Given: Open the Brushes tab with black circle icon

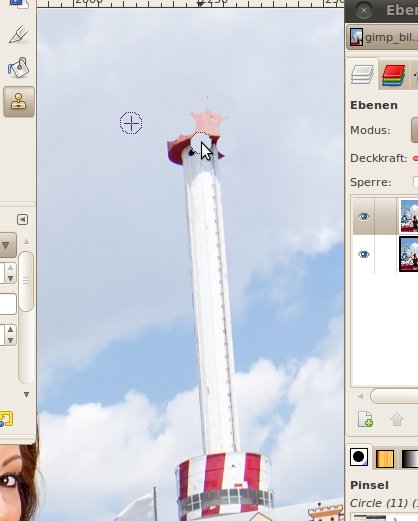Looking at the screenshot, I should (359, 457).
